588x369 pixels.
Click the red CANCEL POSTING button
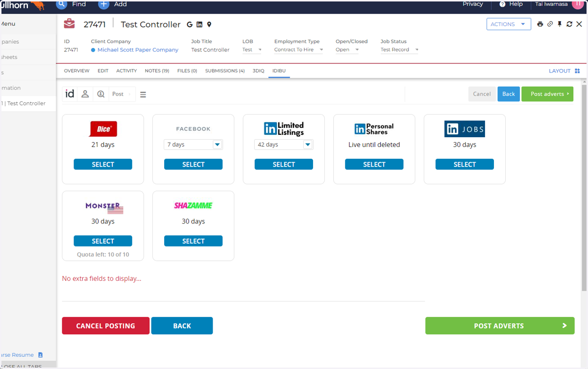click(x=105, y=326)
